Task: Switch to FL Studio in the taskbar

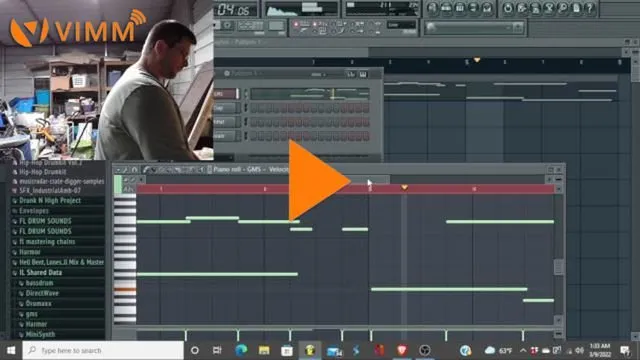Action: click(310, 351)
